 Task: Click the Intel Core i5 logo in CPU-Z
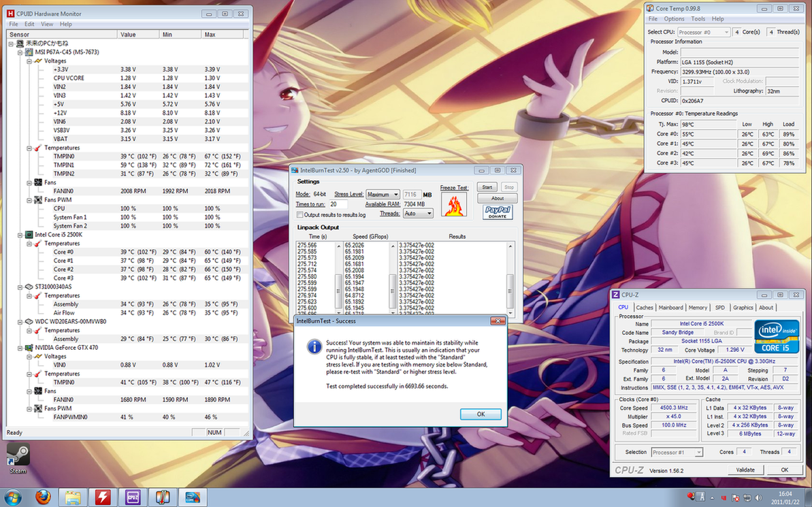point(777,337)
